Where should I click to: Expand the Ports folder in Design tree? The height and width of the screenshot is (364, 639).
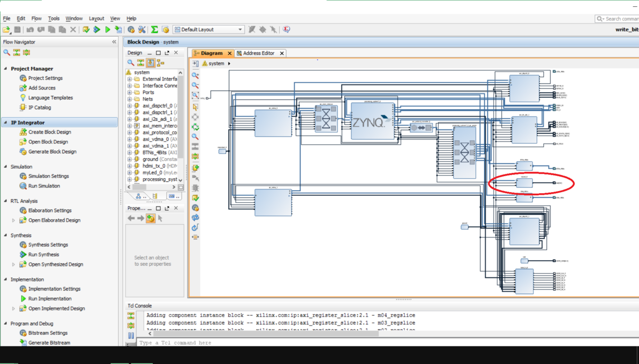(129, 93)
